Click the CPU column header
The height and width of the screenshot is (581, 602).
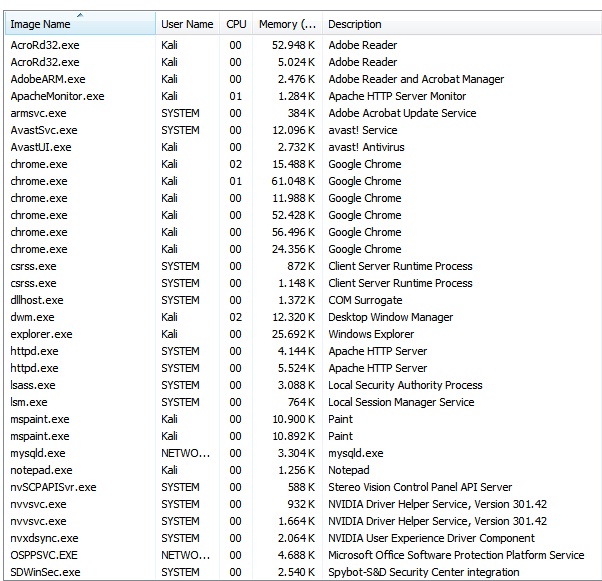pyautogui.click(x=236, y=24)
